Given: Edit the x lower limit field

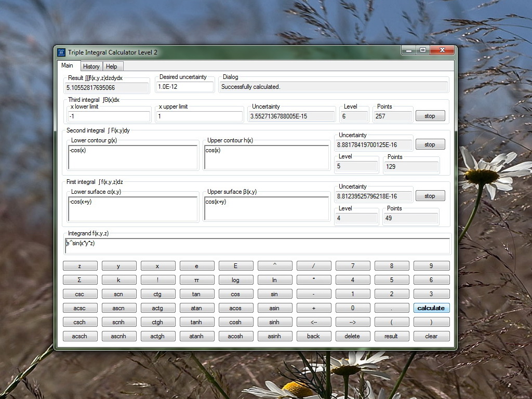Looking at the screenshot, I should click(109, 116).
